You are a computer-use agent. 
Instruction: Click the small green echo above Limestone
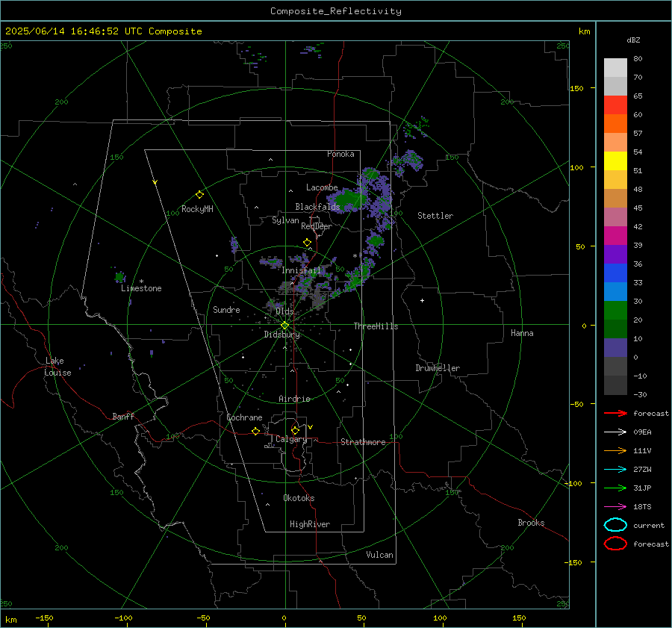pos(119,277)
